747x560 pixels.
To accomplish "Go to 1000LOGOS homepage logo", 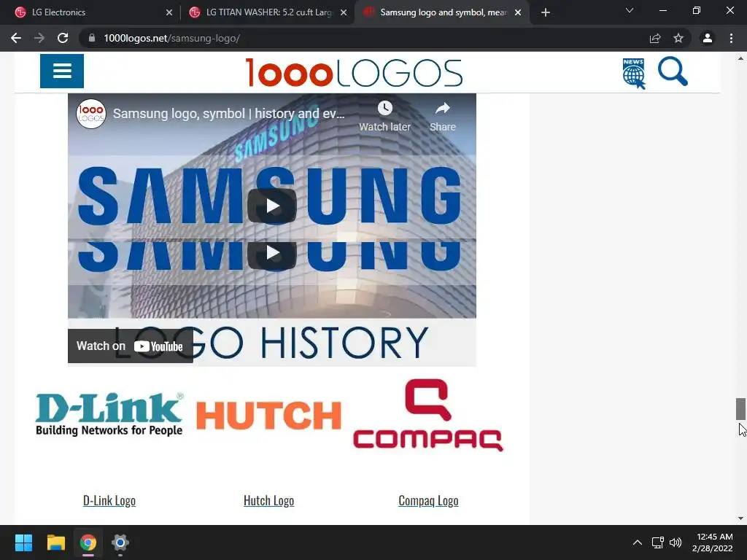I will 354,72.
